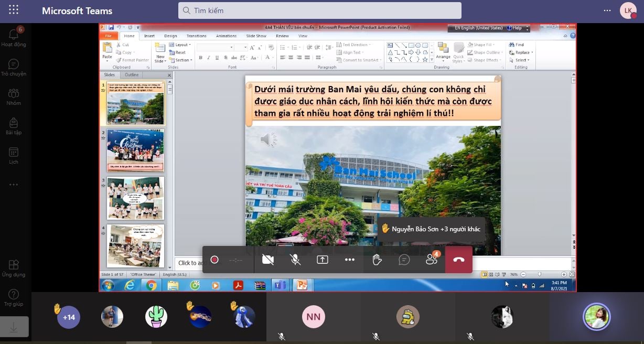Hang up the call
644x344 pixels.
459,260
